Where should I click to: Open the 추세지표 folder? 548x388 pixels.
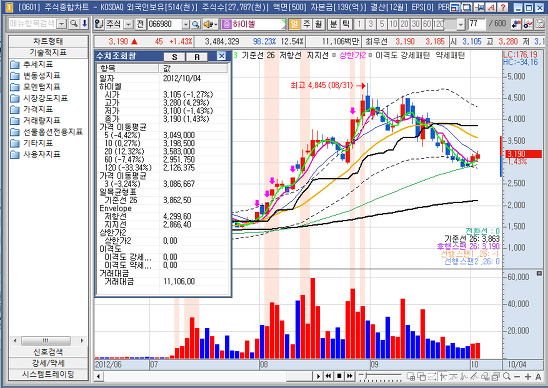pos(31,65)
